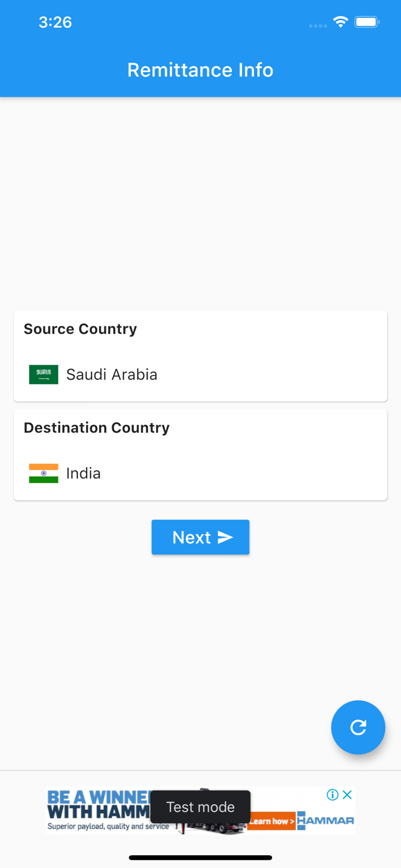The width and height of the screenshot is (401, 868).
Task: Open the Source Country selector
Action: click(x=200, y=356)
